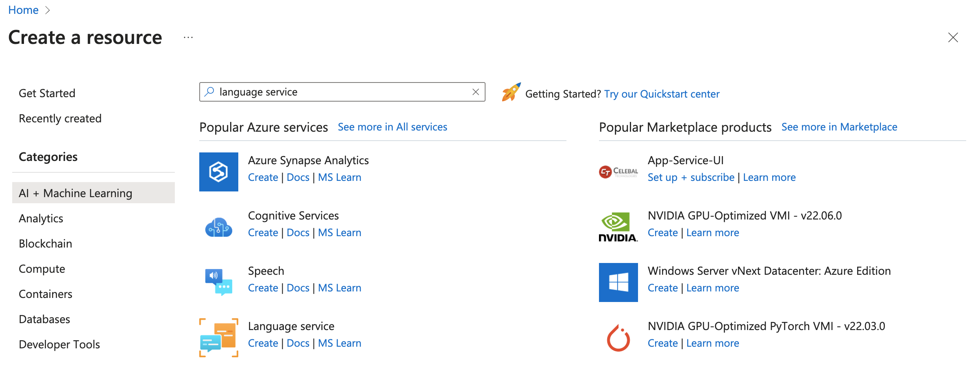The image size is (980, 365).
Task: Select Analytics category
Action: (41, 218)
